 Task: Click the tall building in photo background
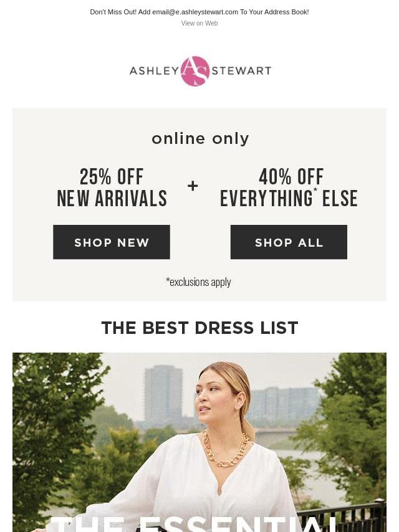(163, 393)
